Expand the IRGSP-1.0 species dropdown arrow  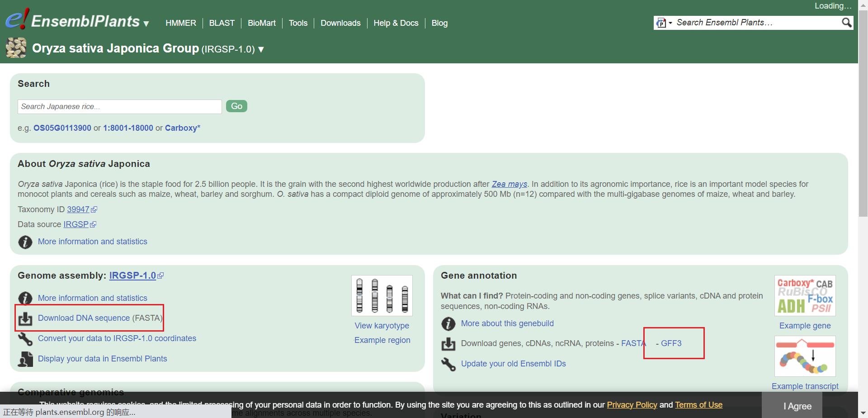click(x=261, y=49)
